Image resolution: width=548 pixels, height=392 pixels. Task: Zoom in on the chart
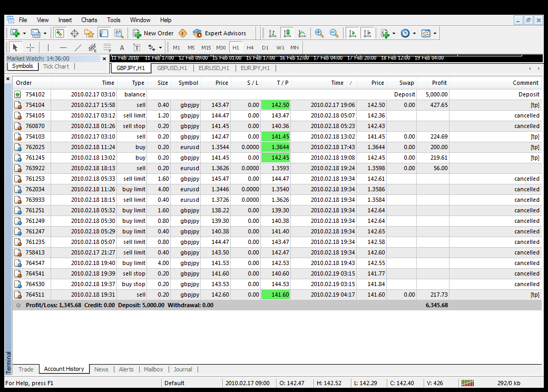click(319, 33)
